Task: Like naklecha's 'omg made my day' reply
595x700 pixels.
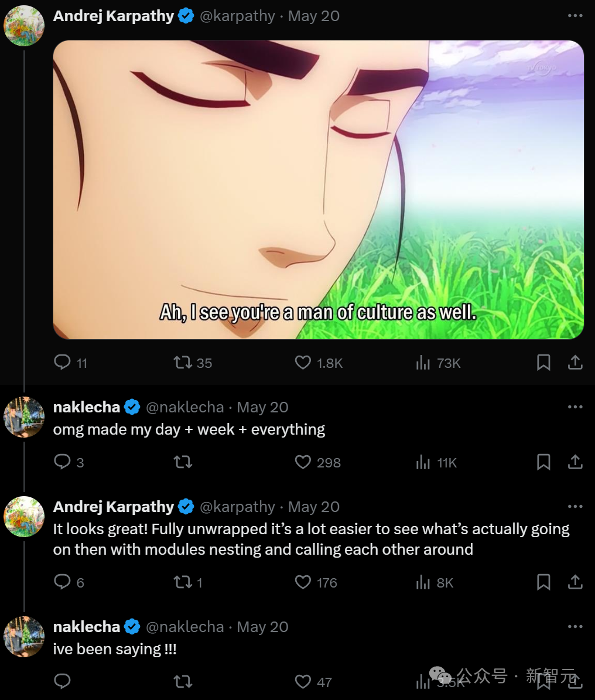Action: [x=317, y=462]
